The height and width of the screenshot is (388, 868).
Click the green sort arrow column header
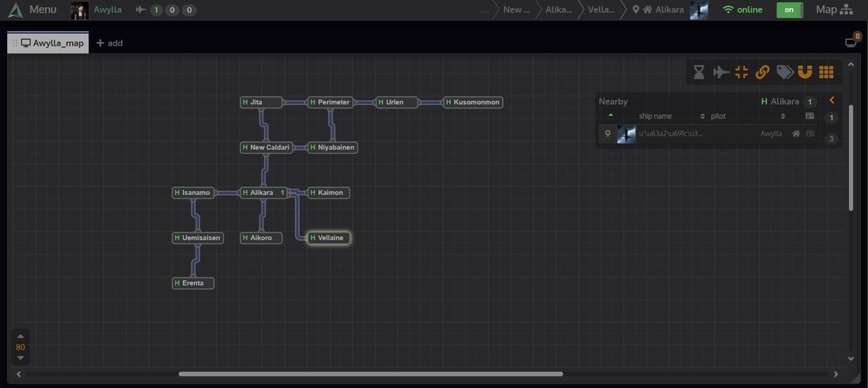[610, 114]
